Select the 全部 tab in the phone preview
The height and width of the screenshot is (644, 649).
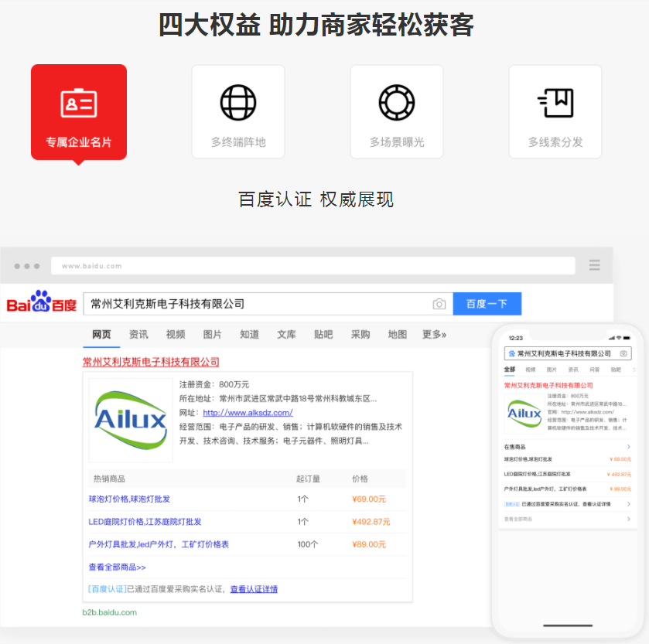pyautogui.click(x=510, y=370)
